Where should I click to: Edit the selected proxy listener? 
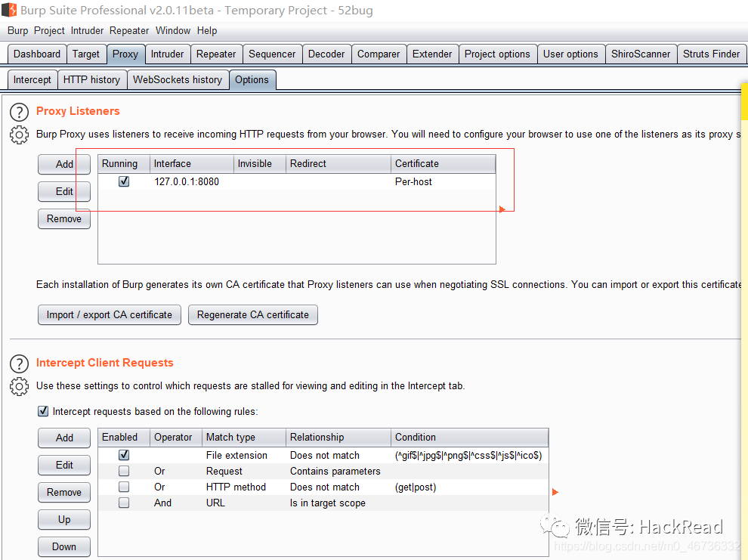pyautogui.click(x=64, y=191)
